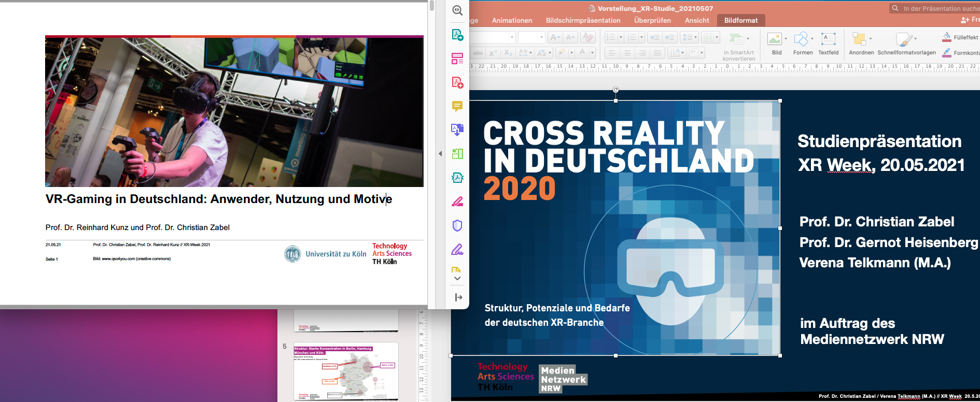The height and width of the screenshot is (402, 980).
Task: Increase list indent level
Action: click(x=670, y=37)
